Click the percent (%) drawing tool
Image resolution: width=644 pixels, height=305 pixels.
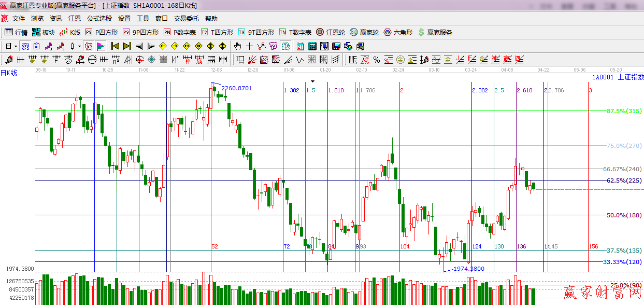376,60
